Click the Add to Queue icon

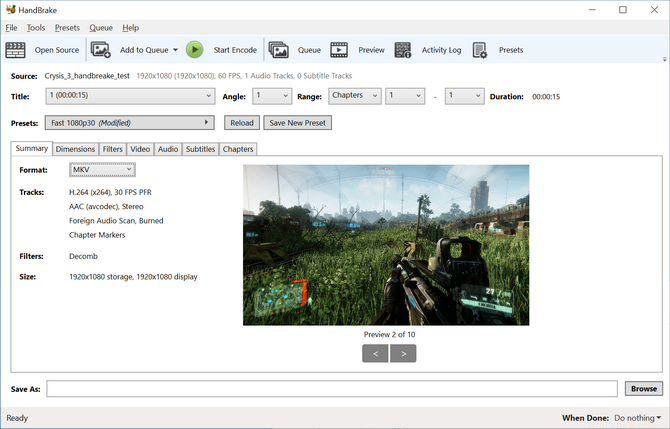click(x=101, y=50)
